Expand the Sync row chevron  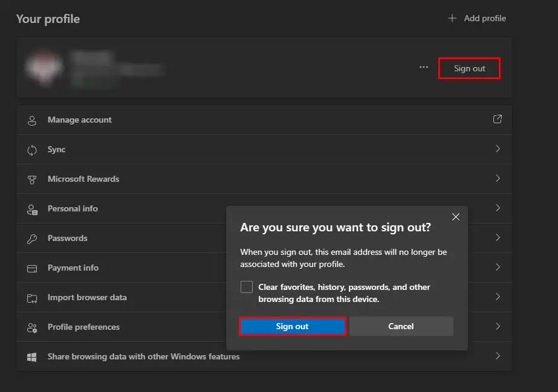click(x=498, y=149)
